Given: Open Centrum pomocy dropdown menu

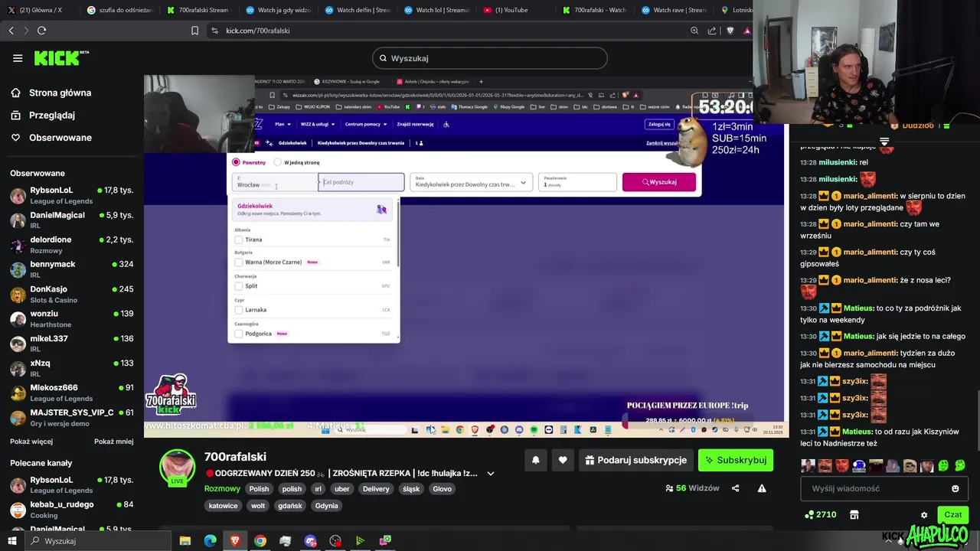Looking at the screenshot, I should click(366, 124).
